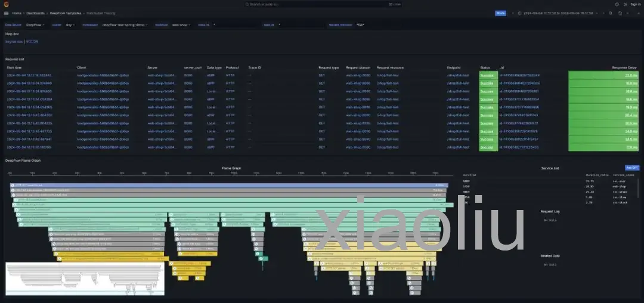Open the namespace deepflow-otel-spring-demo dropdown
The height and width of the screenshot is (303, 644).
(x=125, y=24)
